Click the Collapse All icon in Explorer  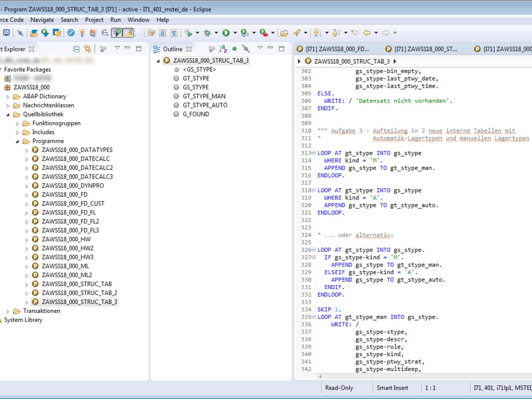[76, 49]
